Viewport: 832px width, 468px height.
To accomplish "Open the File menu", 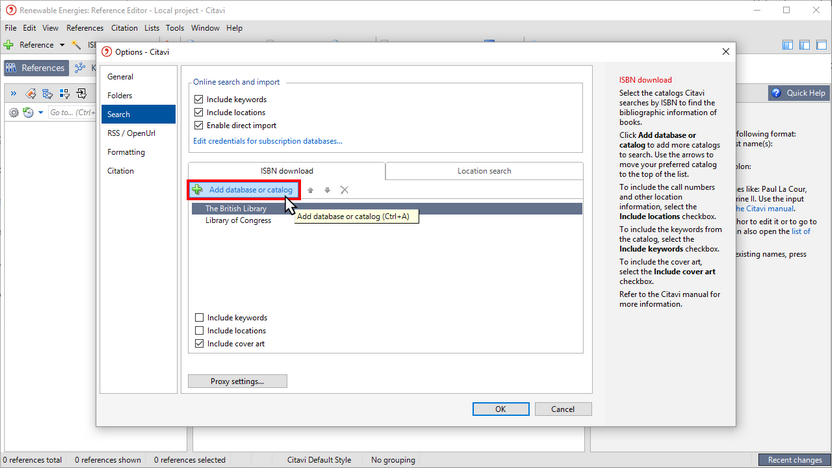I will pyautogui.click(x=11, y=28).
